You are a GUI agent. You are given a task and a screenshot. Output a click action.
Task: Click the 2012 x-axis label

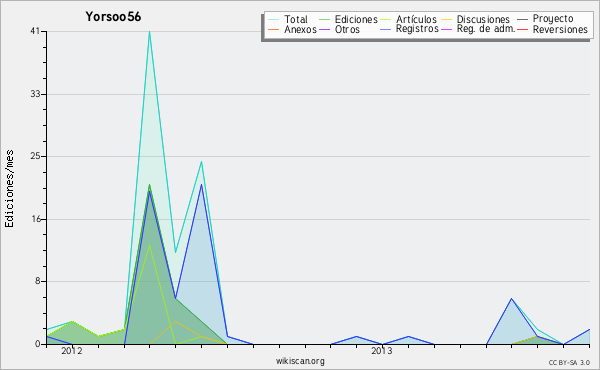point(72,351)
